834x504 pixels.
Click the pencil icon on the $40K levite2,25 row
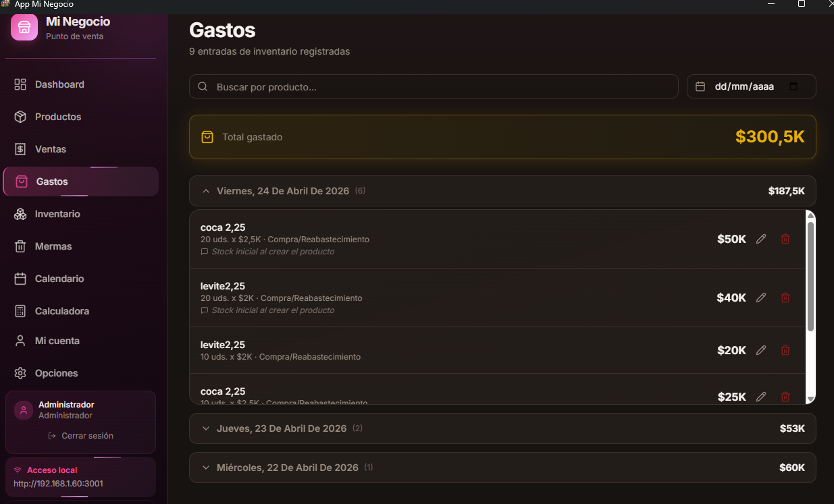[x=761, y=298]
